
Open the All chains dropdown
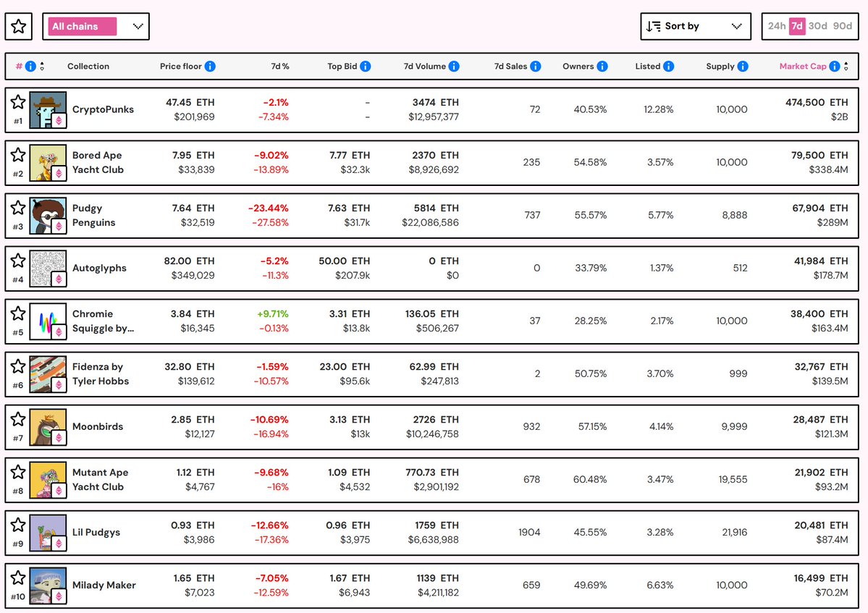coord(96,27)
